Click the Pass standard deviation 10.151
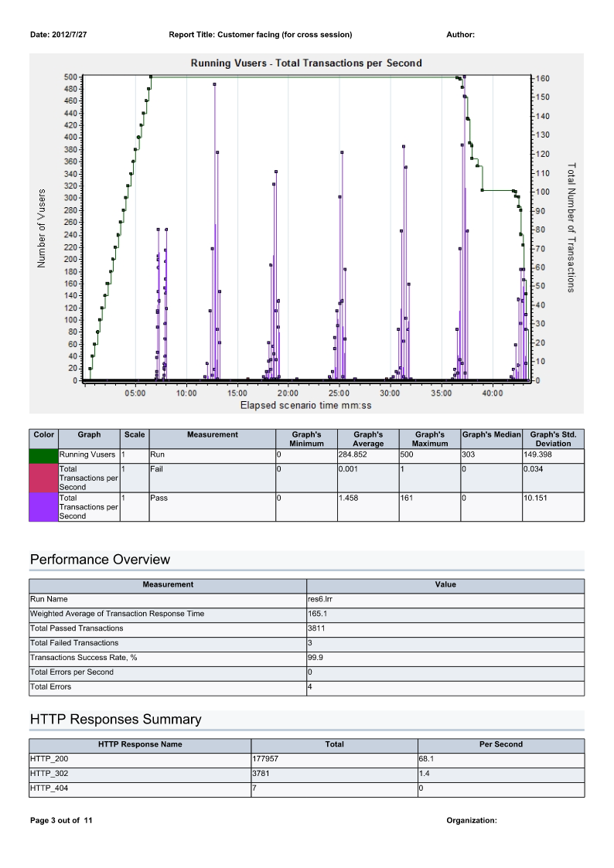Viewport: 614px width, 868px height. pos(535,498)
